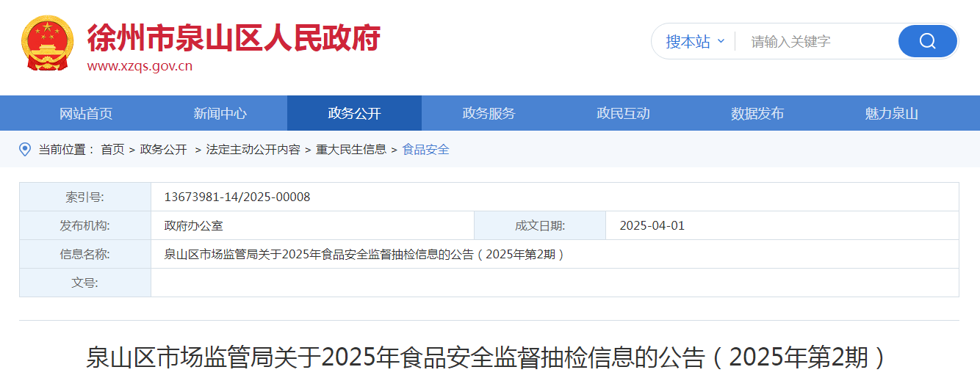Click the national emblem logo
Screen dimensions: 980x378
(x=47, y=43)
